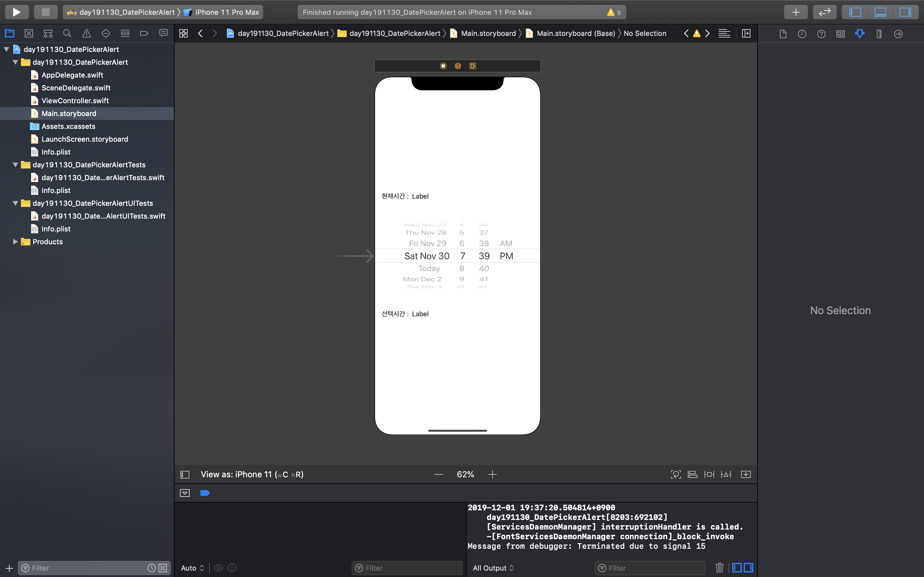Viewport: 924px width, 577px height.
Task: Expand the Products folder
Action: point(15,242)
